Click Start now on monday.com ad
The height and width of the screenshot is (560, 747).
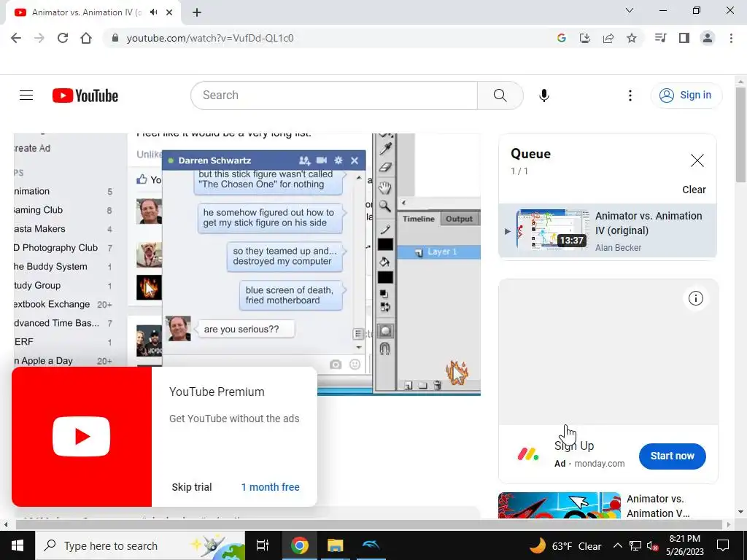672,456
